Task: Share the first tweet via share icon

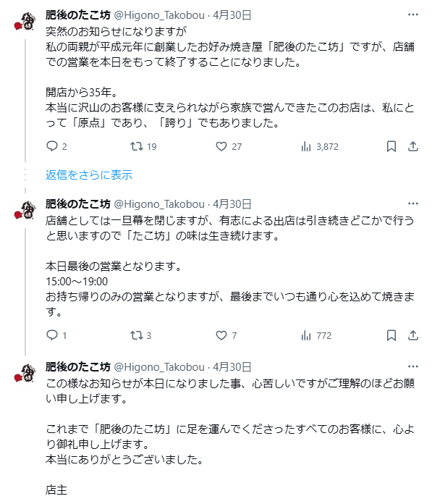Action: 413,146
